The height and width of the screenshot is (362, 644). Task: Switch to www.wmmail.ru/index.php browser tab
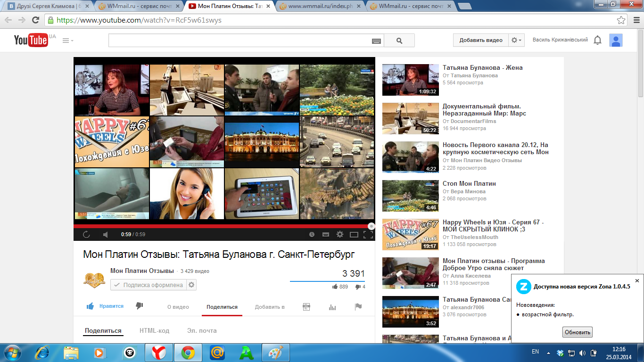[x=320, y=7]
